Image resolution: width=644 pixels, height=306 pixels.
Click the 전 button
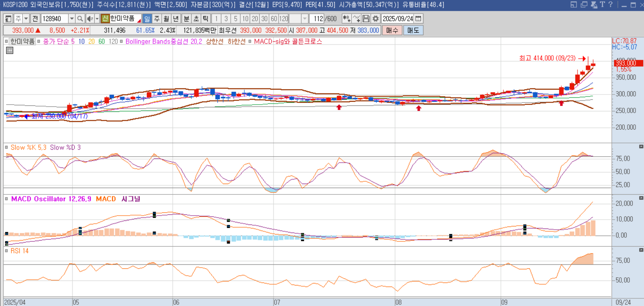coord(35,19)
